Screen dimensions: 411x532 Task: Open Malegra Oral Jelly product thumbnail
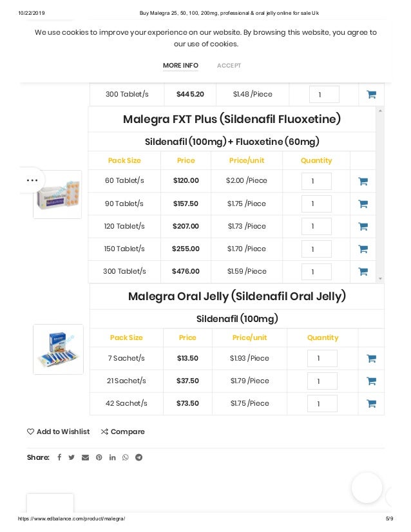[x=58, y=349]
